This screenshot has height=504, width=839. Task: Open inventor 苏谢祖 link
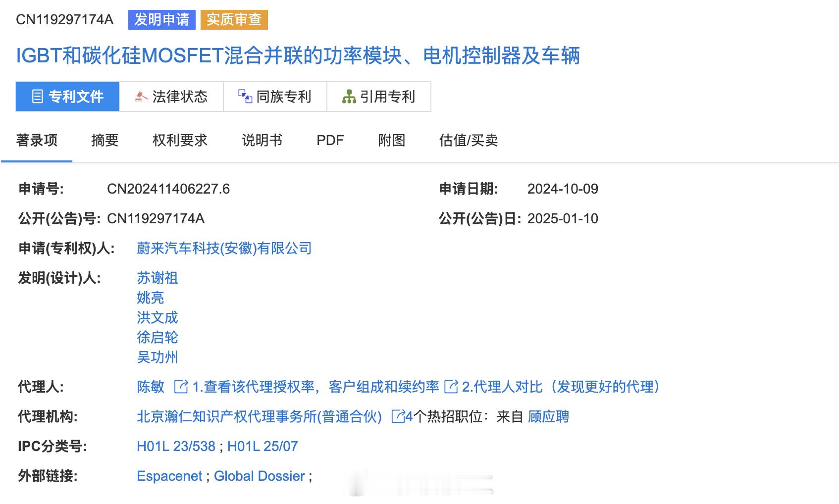click(157, 278)
